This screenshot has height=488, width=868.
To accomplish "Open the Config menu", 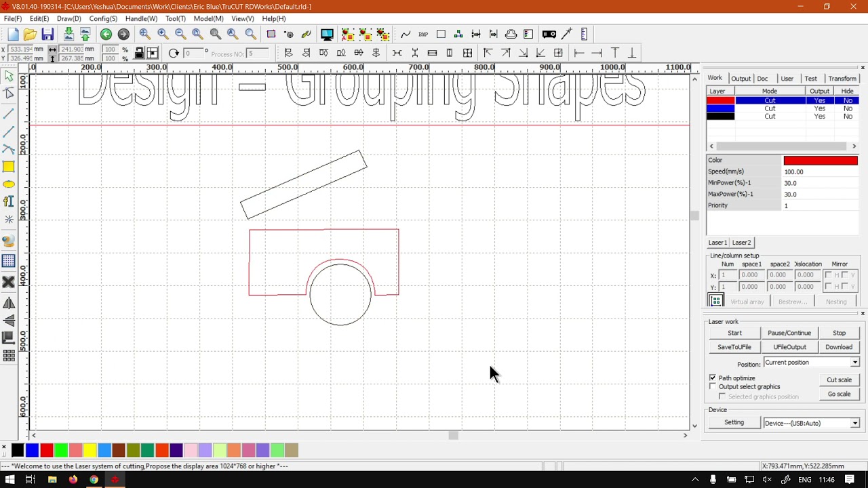I will [x=103, y=19].
